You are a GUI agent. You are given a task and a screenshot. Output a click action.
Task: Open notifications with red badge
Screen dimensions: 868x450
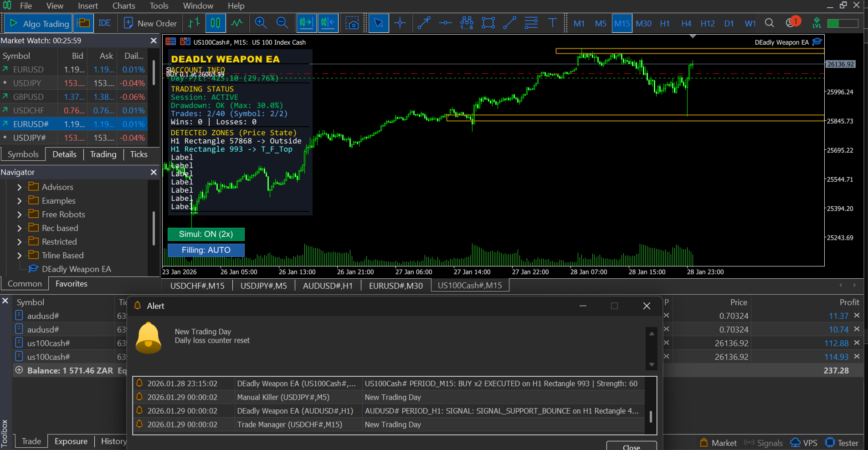[x=793, y=23]
